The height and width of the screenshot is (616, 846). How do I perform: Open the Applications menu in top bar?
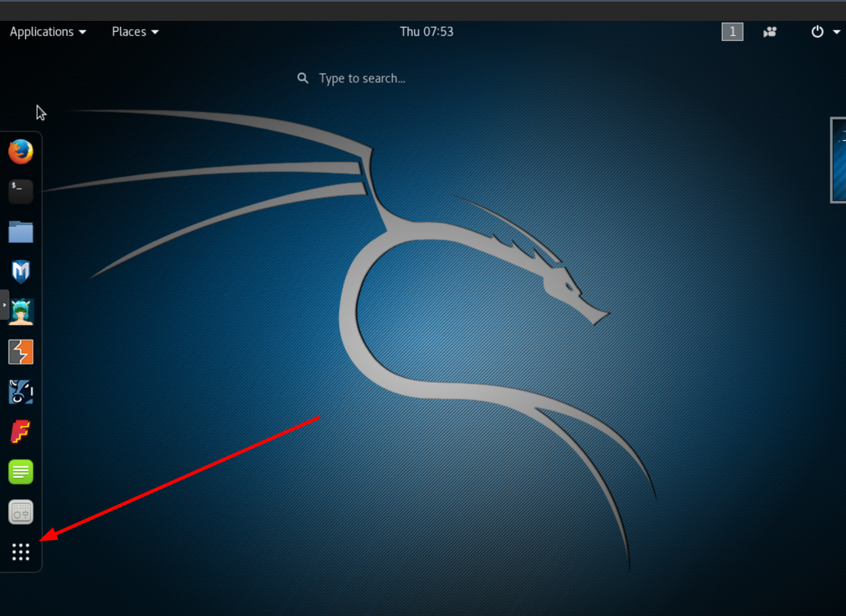[48, 32]
